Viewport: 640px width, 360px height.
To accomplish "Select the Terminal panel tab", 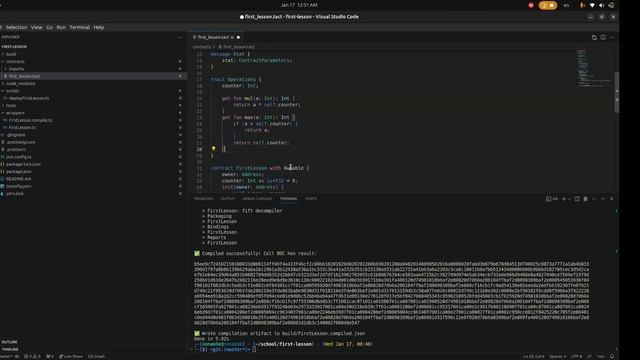I will pos(289,199).
